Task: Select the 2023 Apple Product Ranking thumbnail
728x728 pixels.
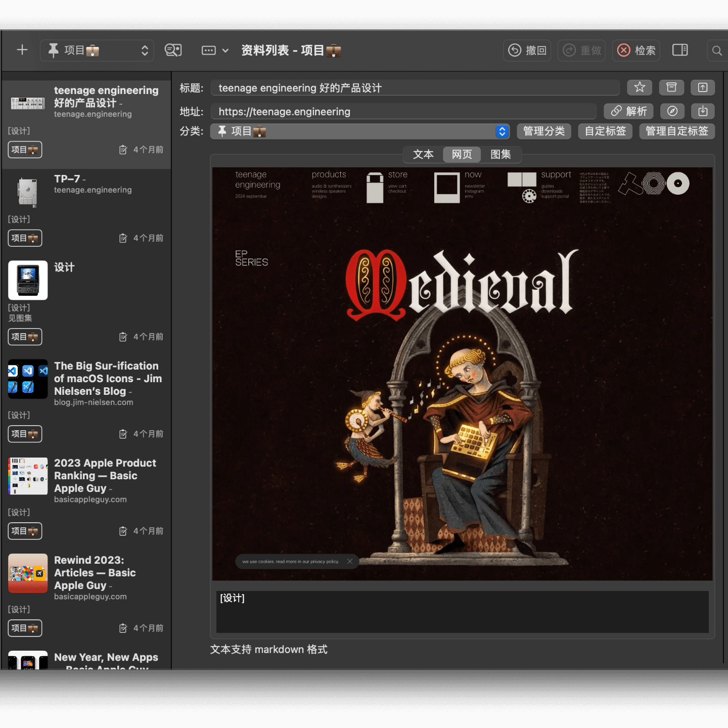Action: click(28, 476)
